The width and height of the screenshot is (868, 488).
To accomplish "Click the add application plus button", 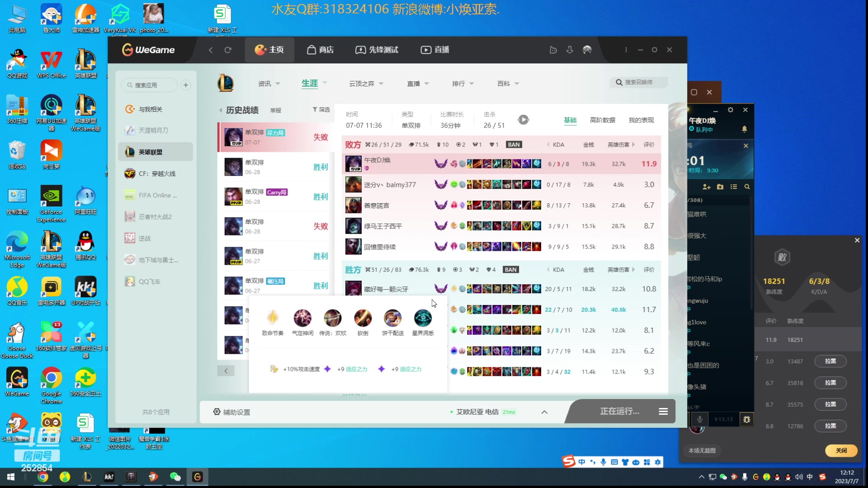I will [186, 85].
